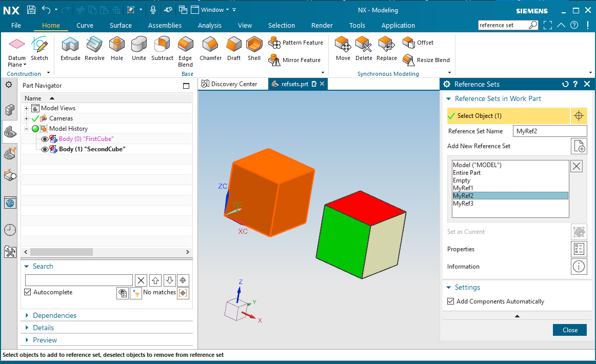This screenshot has height=364, width=596.
Task: Collapse Reference Sets in Work Part group
Action: click(x=448, y=99)
